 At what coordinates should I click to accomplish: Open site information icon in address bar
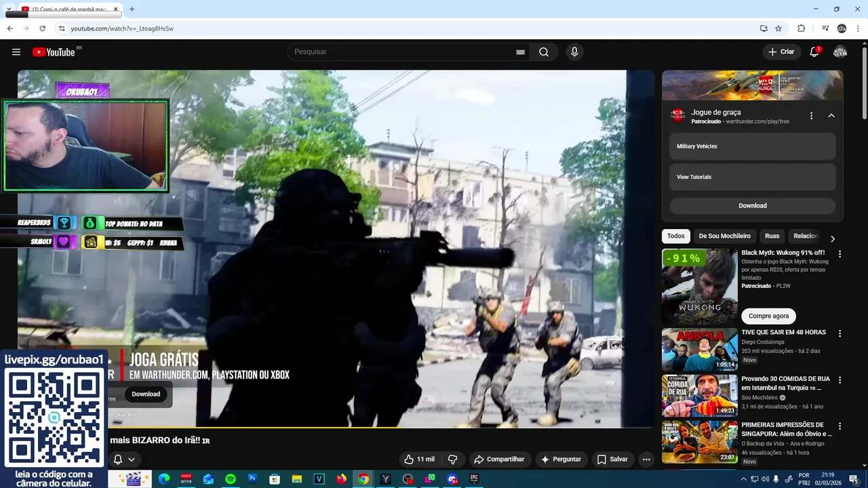coord(61,28)
